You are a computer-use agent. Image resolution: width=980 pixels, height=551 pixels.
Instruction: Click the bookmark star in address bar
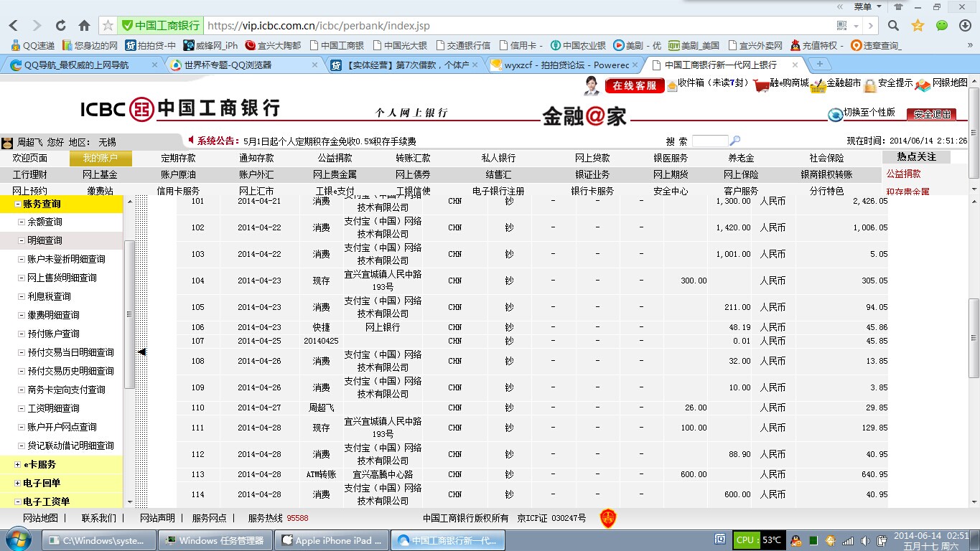pyautogui.click(x=108, y=26)
